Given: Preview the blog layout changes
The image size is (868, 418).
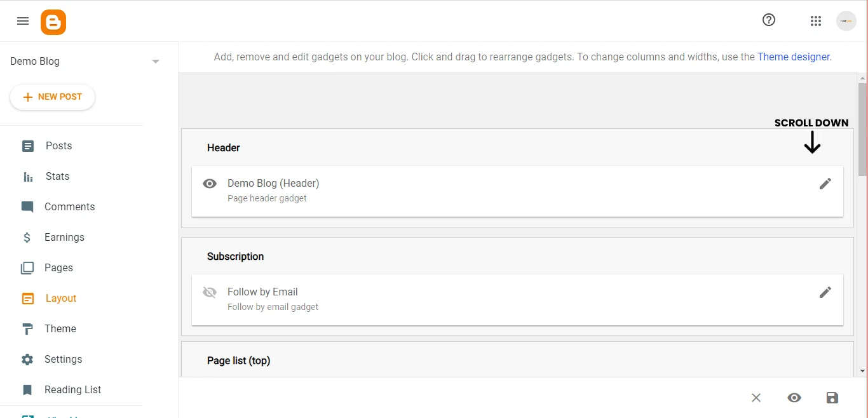Looking at the screenshot, I should coord(794,398).
